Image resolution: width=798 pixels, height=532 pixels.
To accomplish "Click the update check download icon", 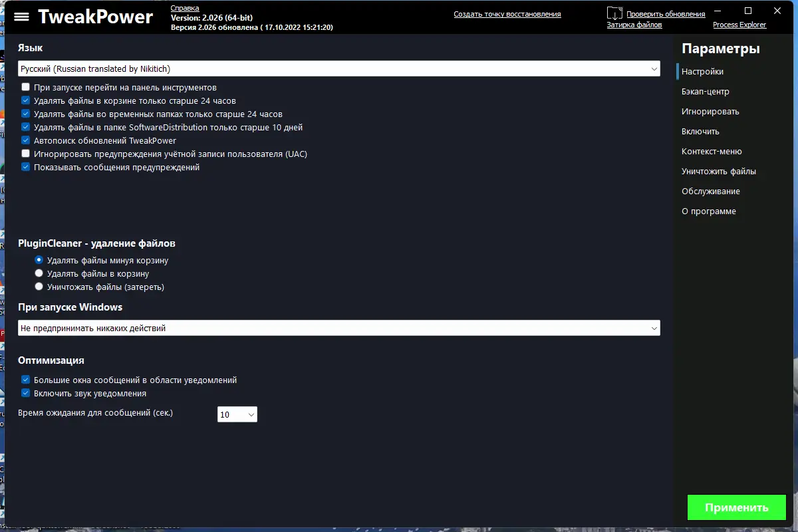I will pos(615,14).
